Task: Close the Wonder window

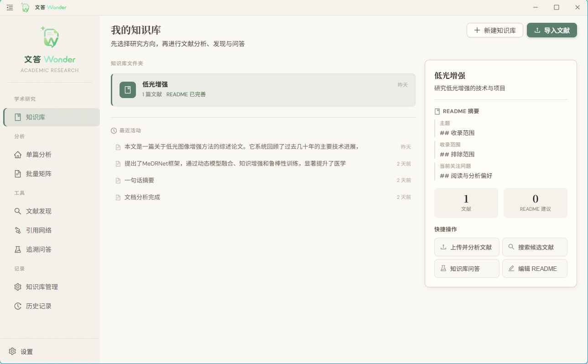Action: (x=578, y=7)
